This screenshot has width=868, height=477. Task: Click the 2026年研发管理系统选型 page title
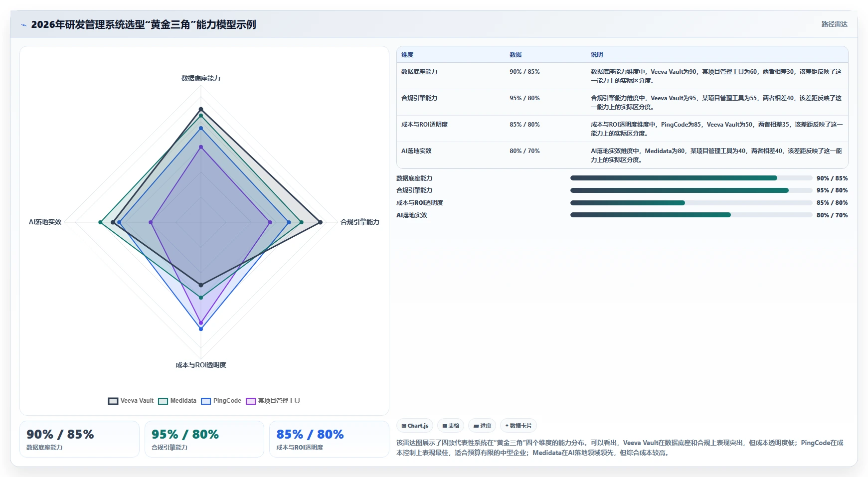point(144,24)
